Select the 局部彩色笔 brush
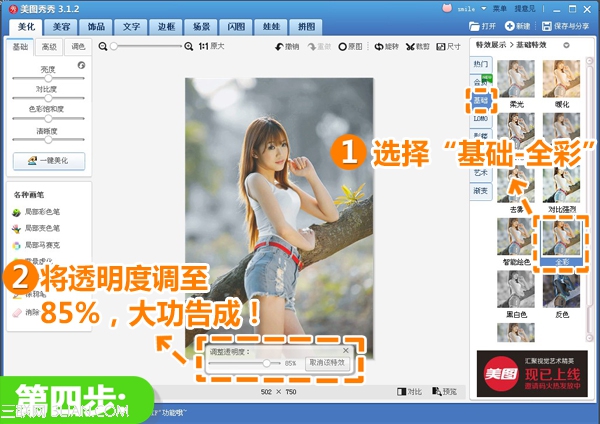Image resolution: width=600 pixels, height=424 pixels. [x=36, y=213]
